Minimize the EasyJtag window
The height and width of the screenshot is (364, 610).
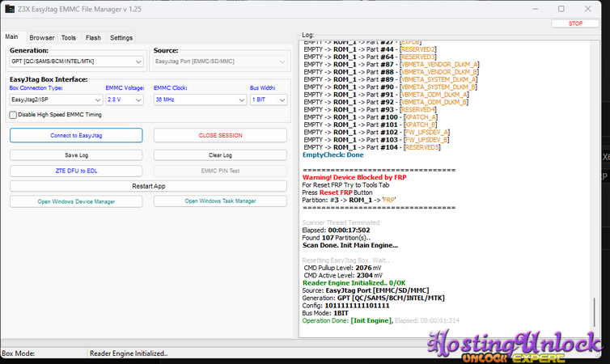524,8
